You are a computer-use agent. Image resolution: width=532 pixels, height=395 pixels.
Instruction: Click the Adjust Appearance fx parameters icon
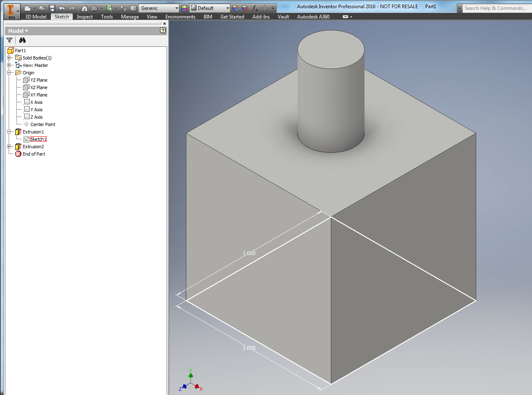tap(255, 7)
